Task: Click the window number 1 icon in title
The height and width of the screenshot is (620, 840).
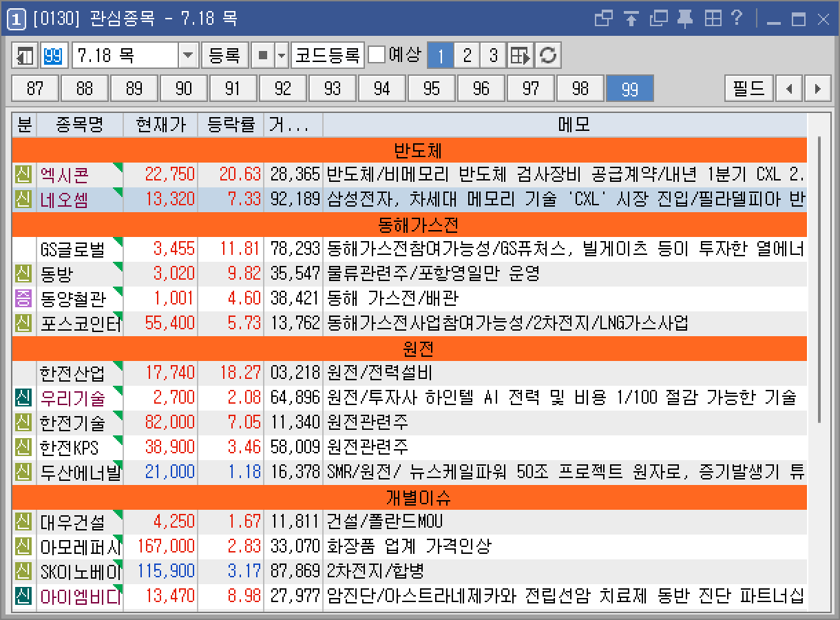Action: (x=17, y=19)
